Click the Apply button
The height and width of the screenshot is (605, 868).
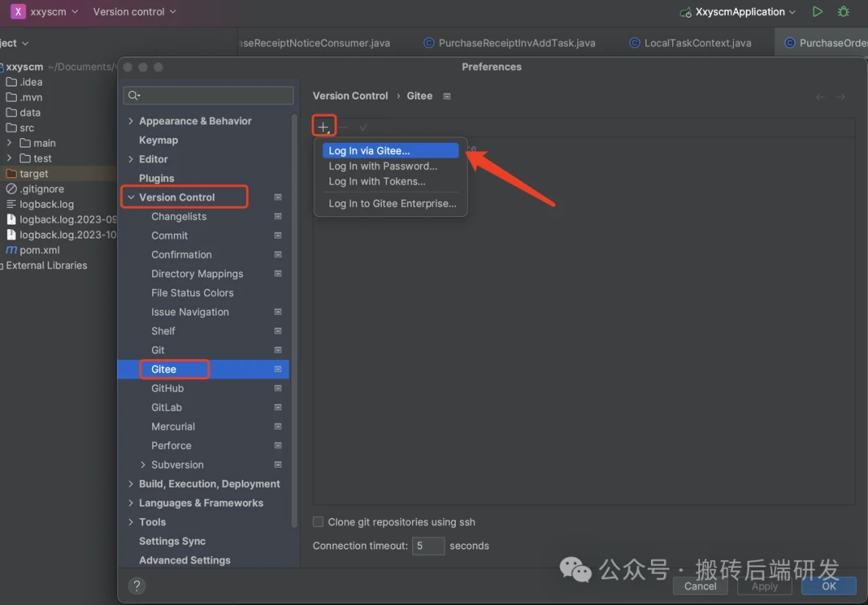pos(764,587)
